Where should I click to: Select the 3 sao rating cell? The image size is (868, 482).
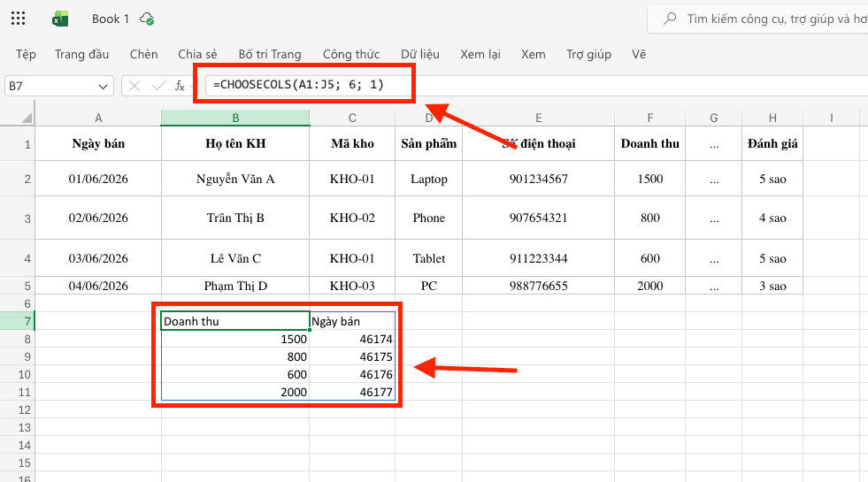(x=772, y=286)
